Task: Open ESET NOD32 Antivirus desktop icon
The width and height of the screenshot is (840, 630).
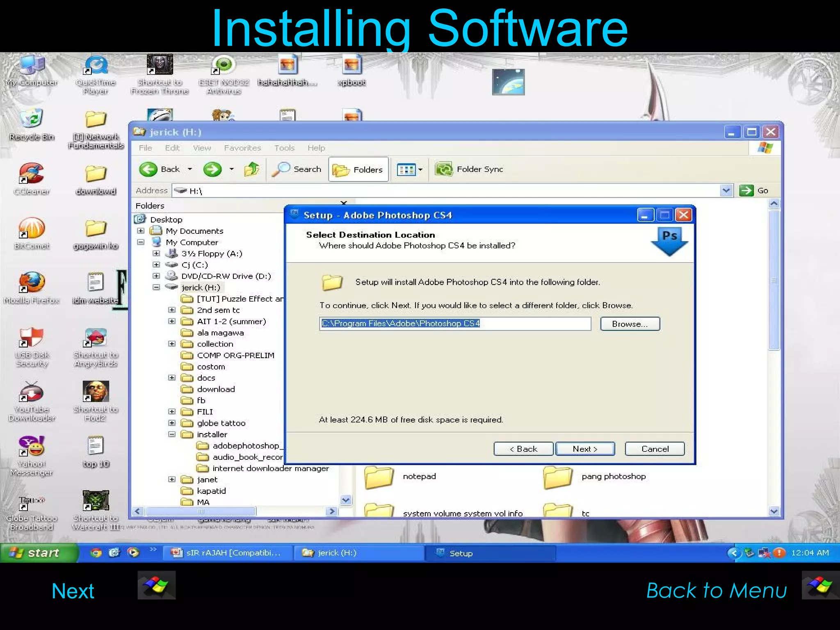Action: tap(224, 75)
